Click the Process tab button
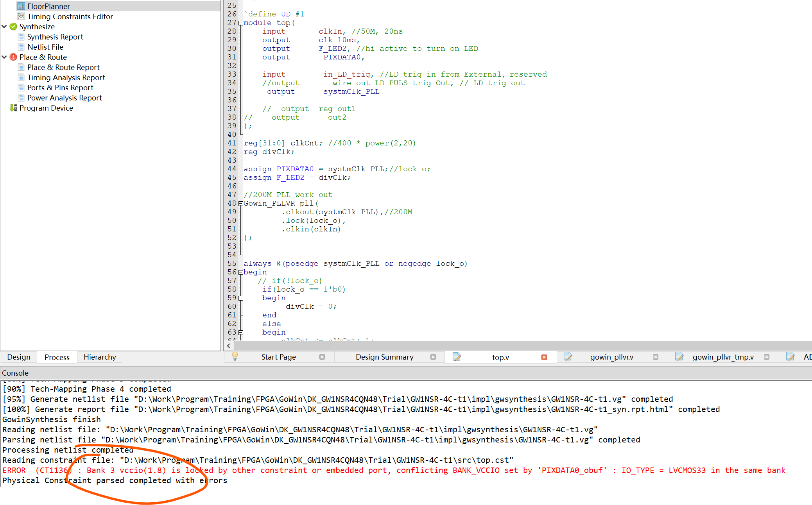 coord(57,356)
